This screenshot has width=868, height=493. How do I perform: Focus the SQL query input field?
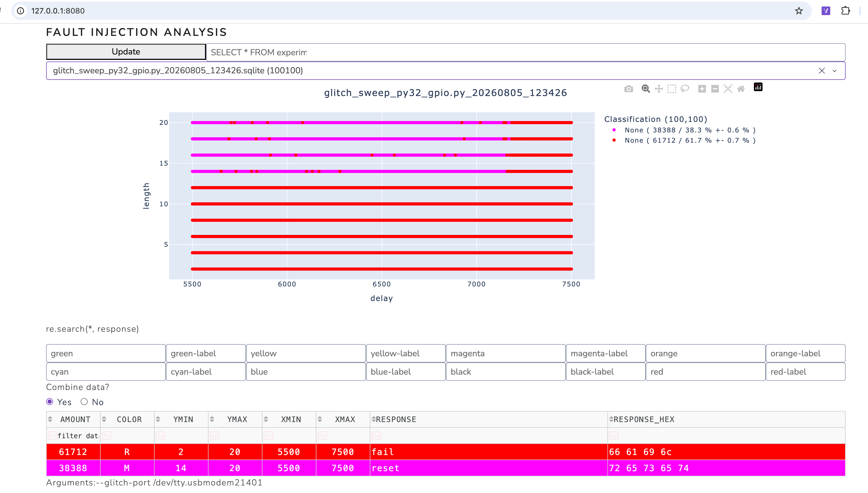coord(526,52)
